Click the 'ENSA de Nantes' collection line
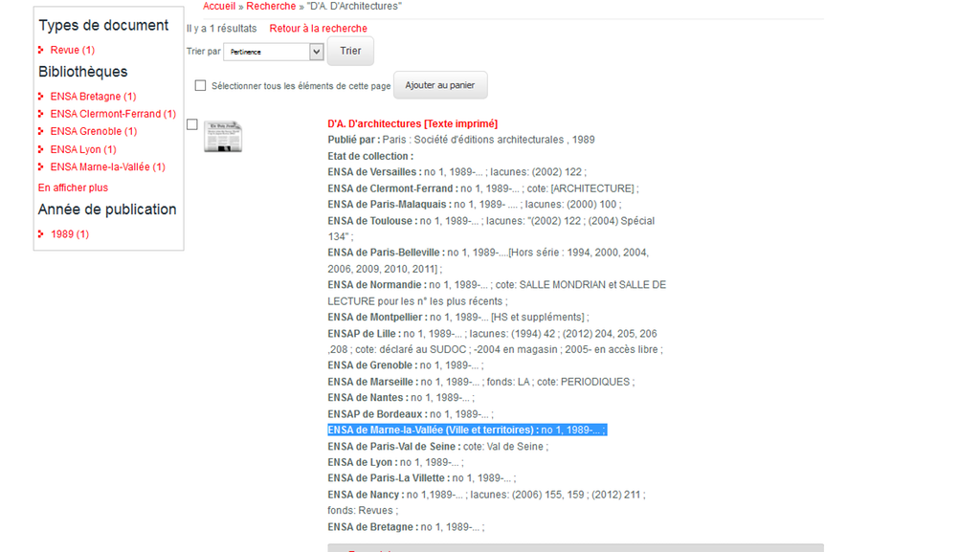 [x=401, y=398]
